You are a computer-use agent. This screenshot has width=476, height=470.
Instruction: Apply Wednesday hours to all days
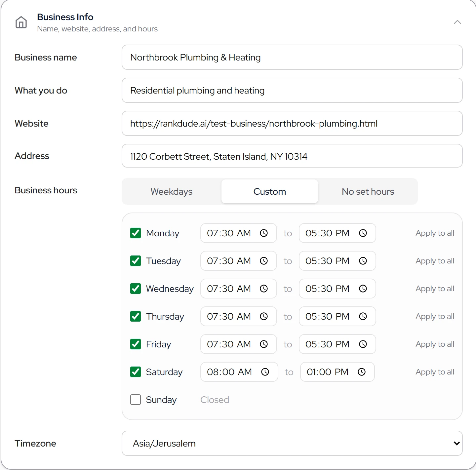435,289
